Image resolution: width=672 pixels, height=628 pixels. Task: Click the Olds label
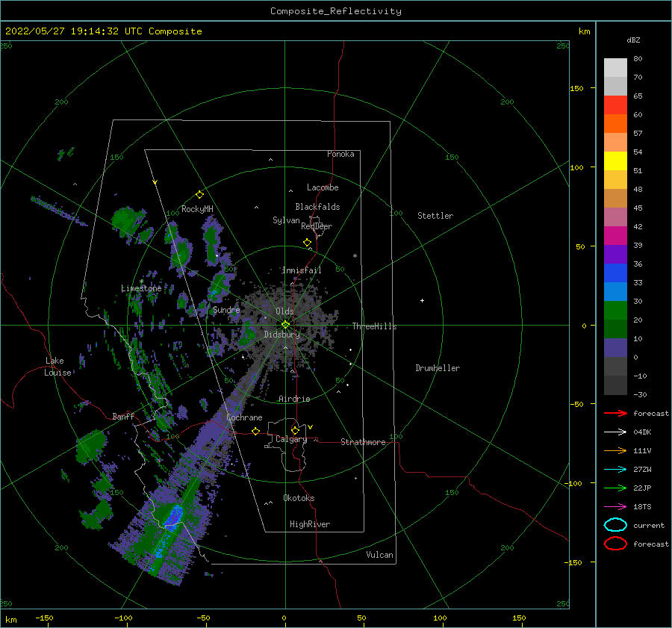[x=284, y=311]
